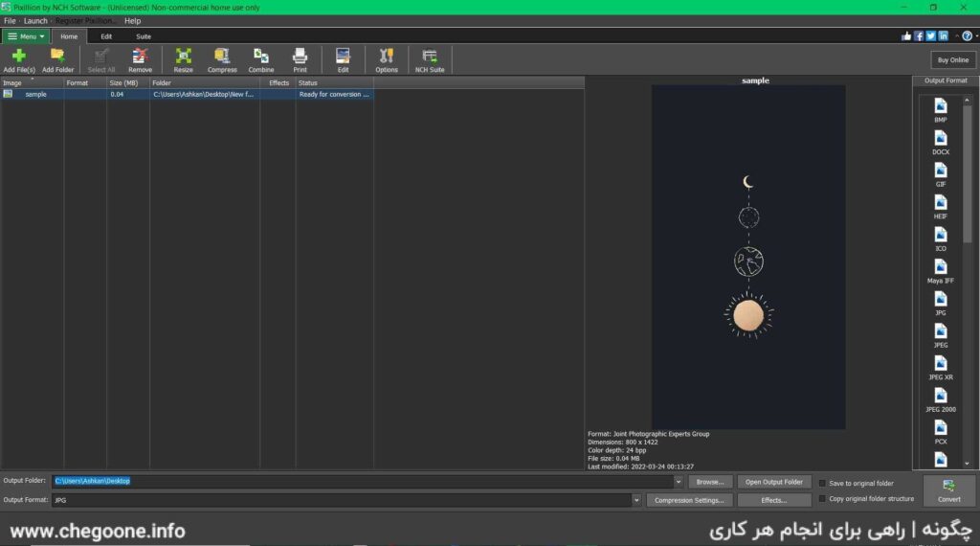Enable Copy original folder structure checkbox
The height and width of the screenshot is (546, 980).
(x=822, y=498)
